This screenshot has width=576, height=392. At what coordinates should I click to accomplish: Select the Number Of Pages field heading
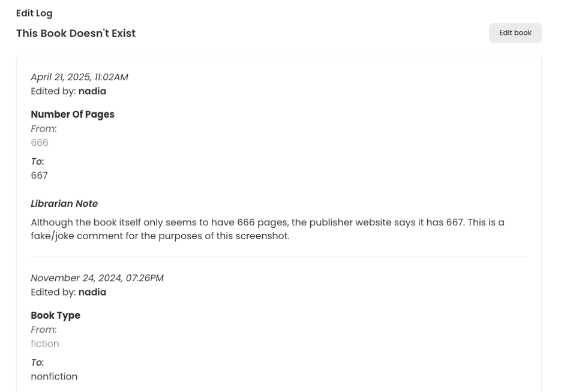coord(72,114)
